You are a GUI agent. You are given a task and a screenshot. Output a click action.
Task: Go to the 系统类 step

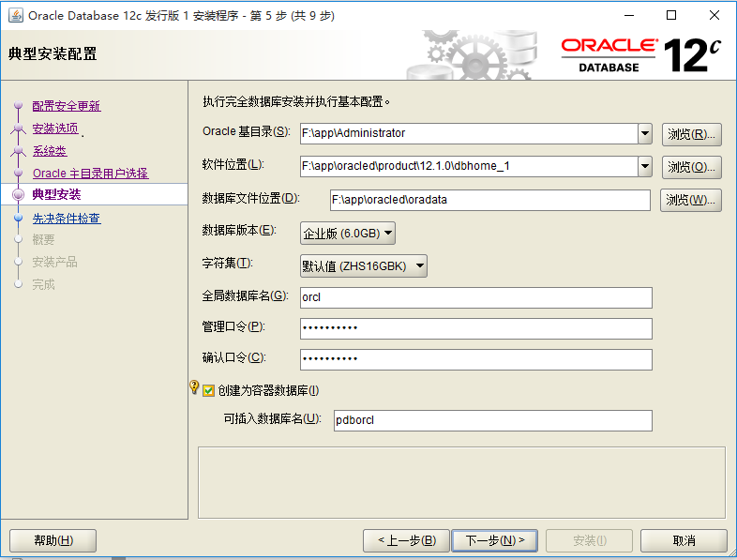(x=50, y=151)
